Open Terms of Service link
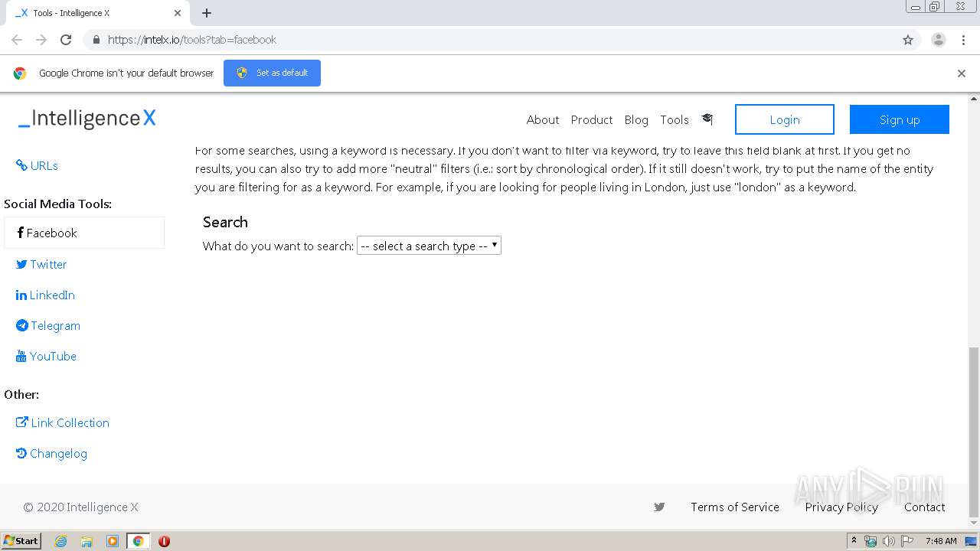The image size is (980, 551). pyautogui.click(x=735, y=507)
